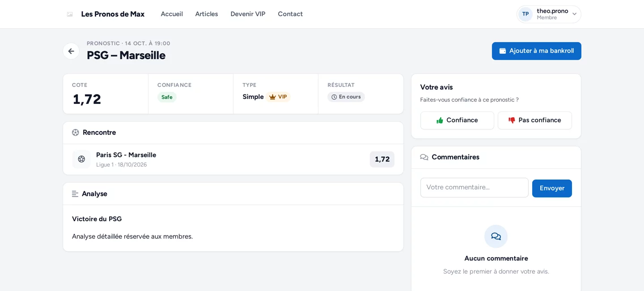644x291 pixels.
Task: Click the Safe confidence badge
Action: click(x=167, y=97)
